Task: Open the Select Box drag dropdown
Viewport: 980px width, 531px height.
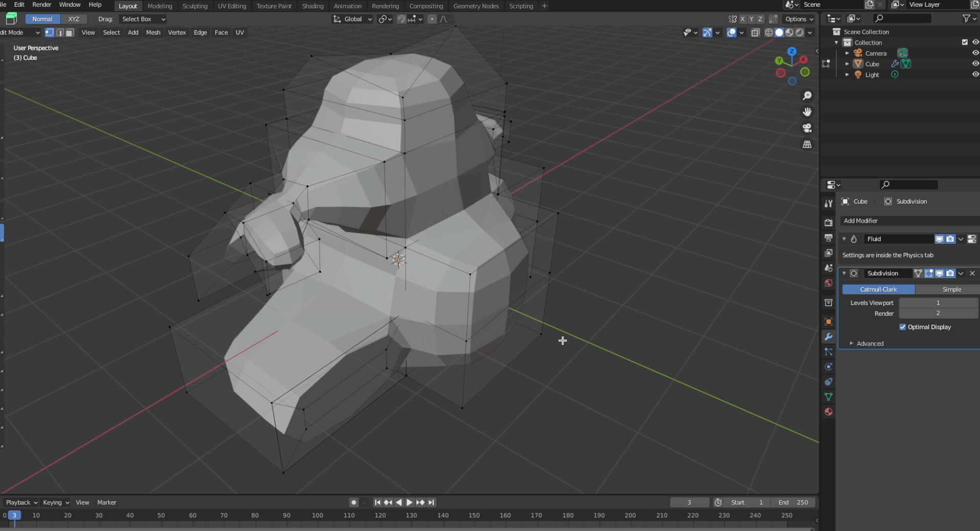Action: point(143,19)
